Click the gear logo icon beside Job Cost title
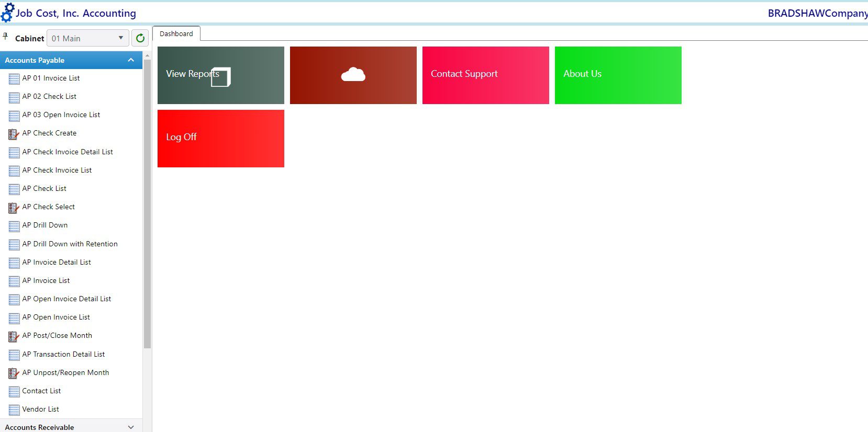 [7, 13]
